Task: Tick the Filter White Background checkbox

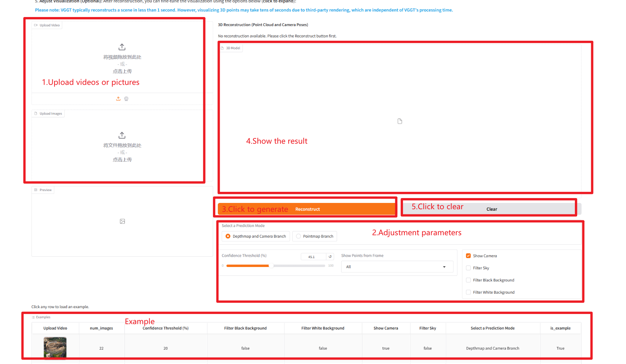Action: coord(468,293)
